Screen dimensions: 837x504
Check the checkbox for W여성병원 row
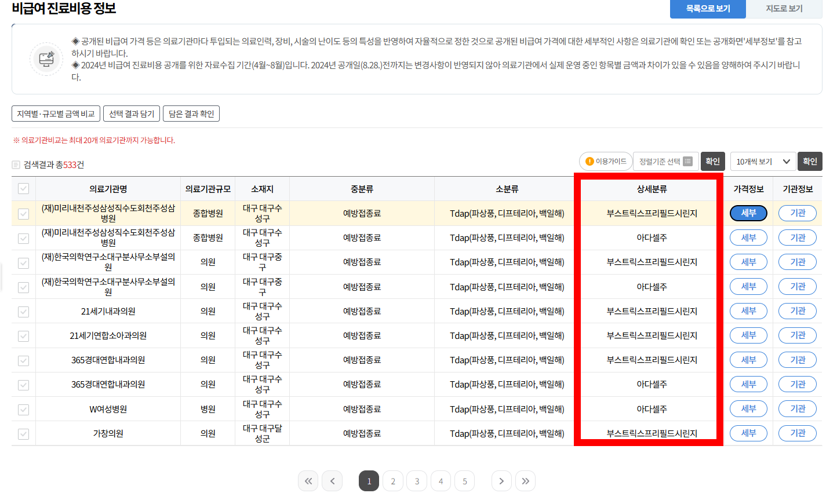tap(23, 408)
